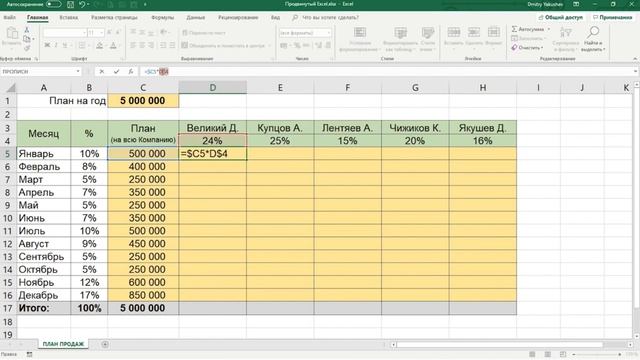The height and width of the screenshot is (360, 640).
Task: Select cell with 'Великий Д.'
Action: pos(213,128)
